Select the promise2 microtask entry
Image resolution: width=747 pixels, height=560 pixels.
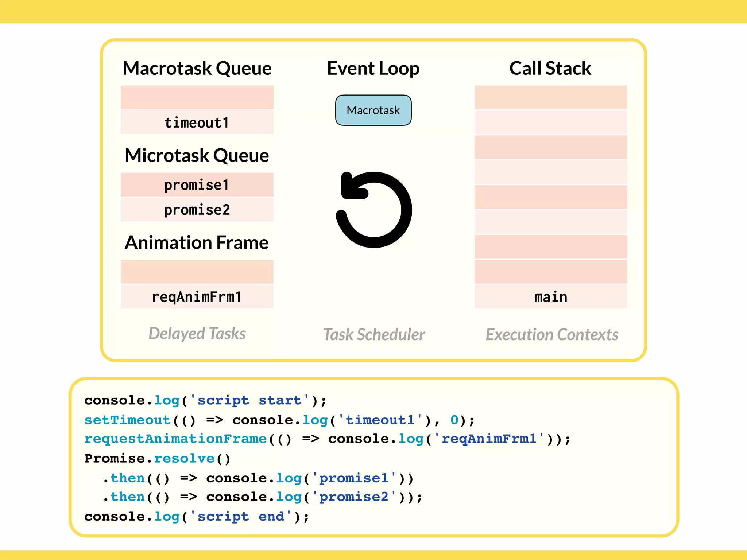click(197, 210)
